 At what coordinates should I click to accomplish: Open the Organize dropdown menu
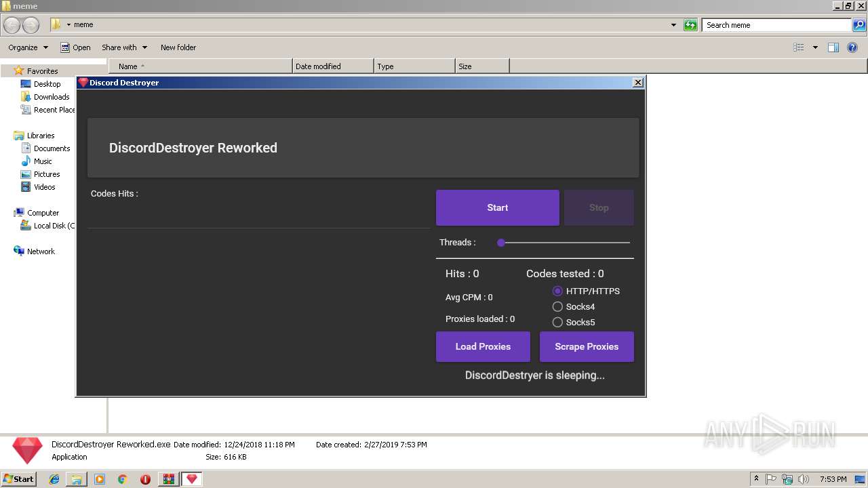[28, 47]
